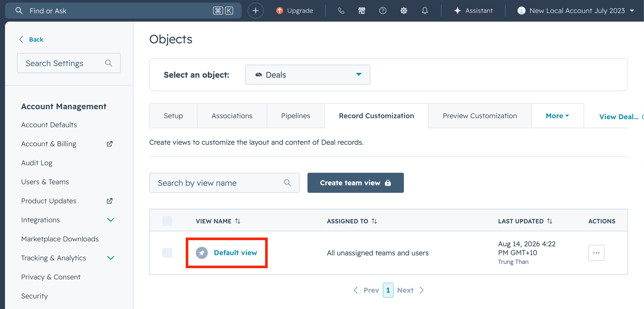Expand the Tracking & Analytics chevron

click(111, 258)
